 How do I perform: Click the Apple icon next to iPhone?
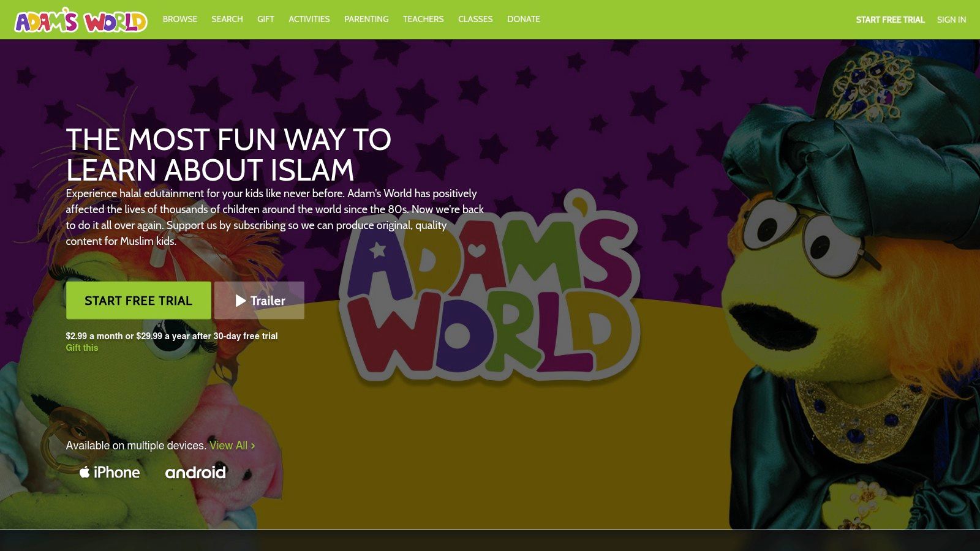click(x=83, y=472)
